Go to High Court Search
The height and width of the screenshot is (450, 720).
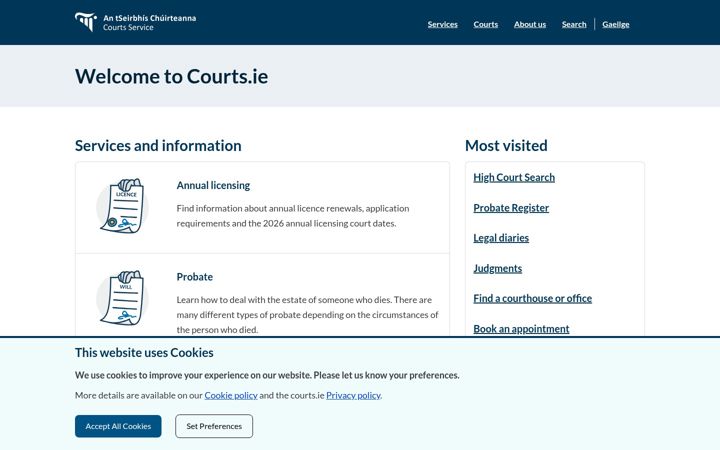click(x=514, y=177)
